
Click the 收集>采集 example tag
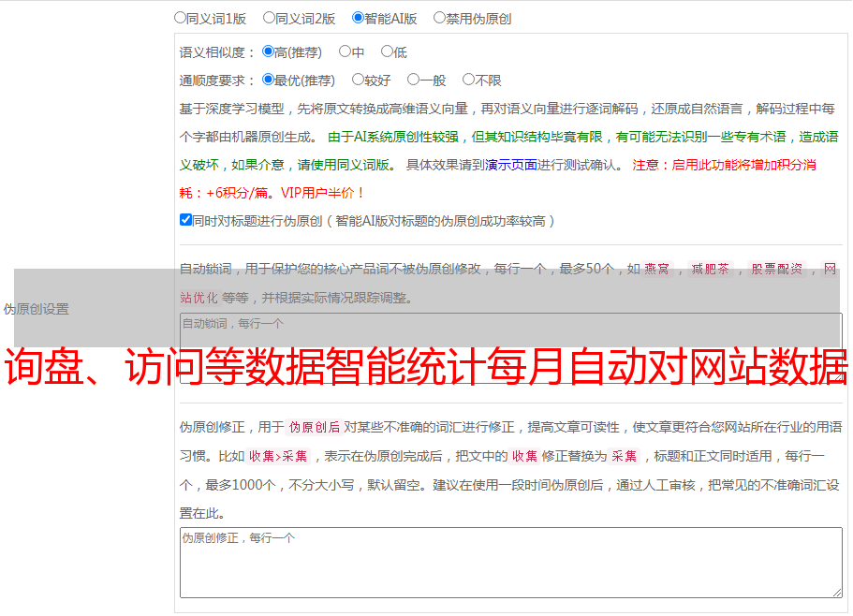click(278, 456)
